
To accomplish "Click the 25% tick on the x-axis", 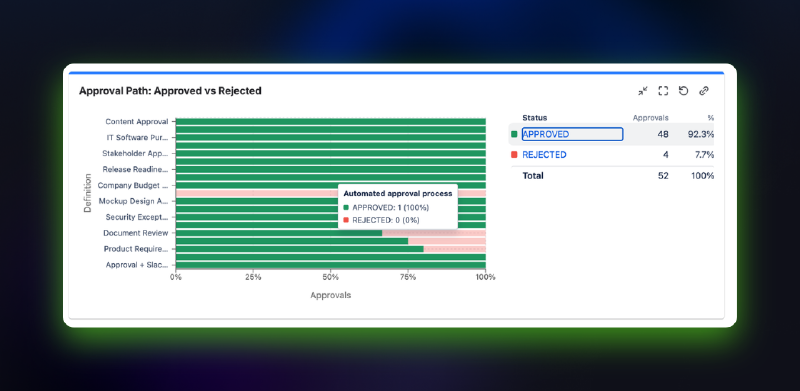I will point(253,277).
